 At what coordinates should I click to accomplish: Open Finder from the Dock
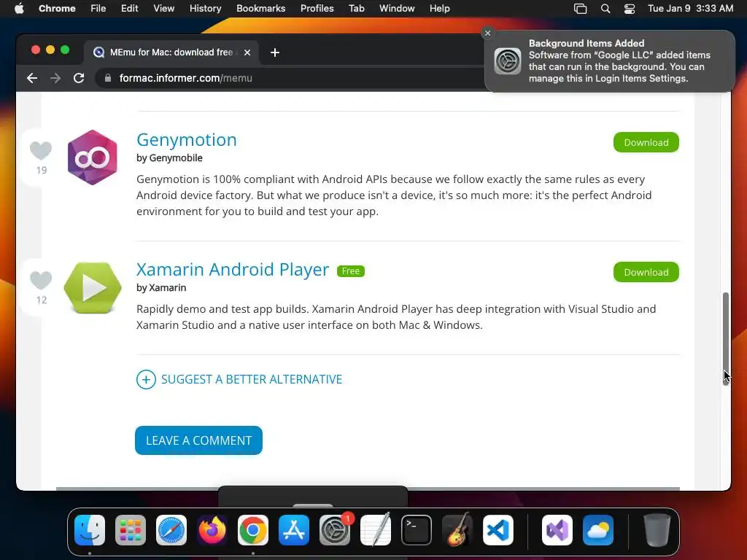(x=90, y=530)
